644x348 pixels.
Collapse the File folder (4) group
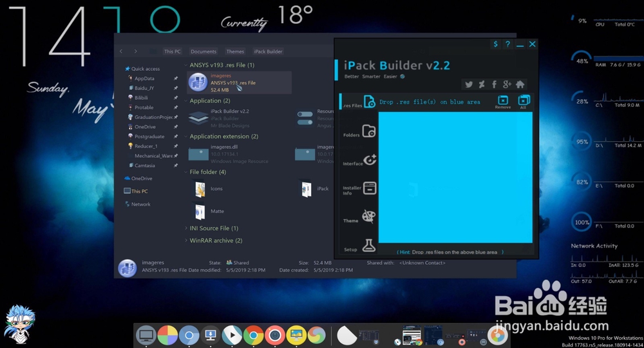click(185, 172)
